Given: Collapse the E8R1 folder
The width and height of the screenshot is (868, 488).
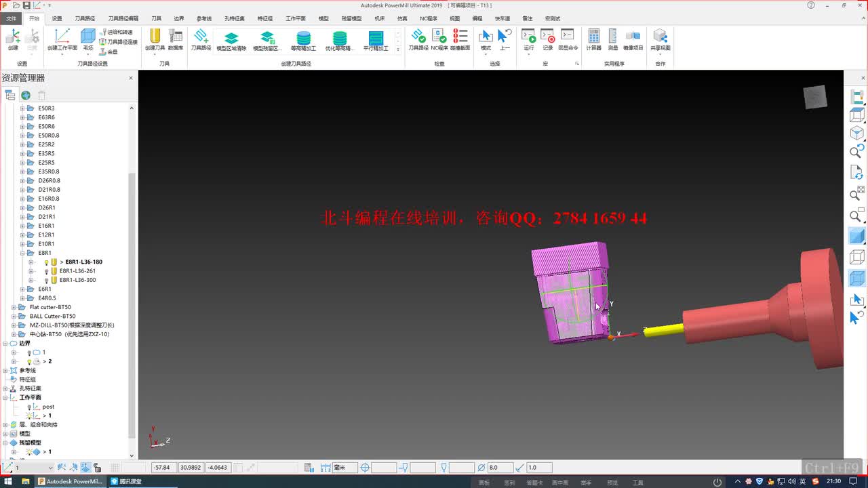Looking at the screenshot, I should [22, 253].
